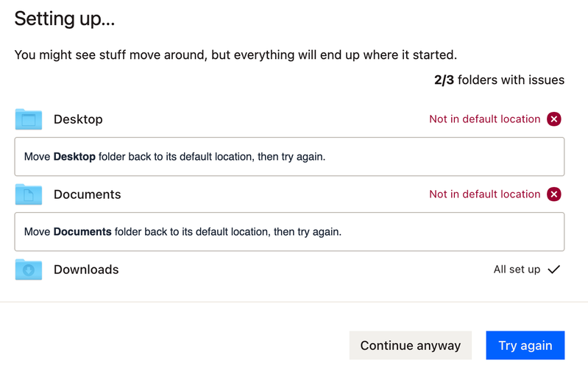Click the red error icon beside Documents
Image resolution: width=588 pixels, height=383 pixels.
pos(554,194)
